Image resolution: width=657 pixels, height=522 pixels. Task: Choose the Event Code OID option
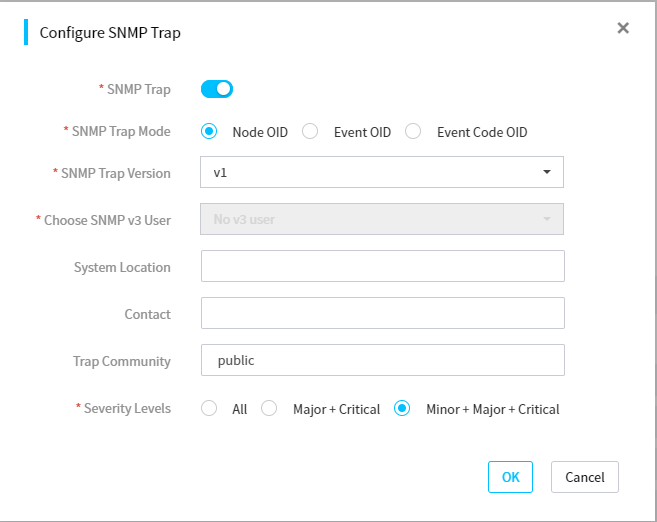click(413, 131)
